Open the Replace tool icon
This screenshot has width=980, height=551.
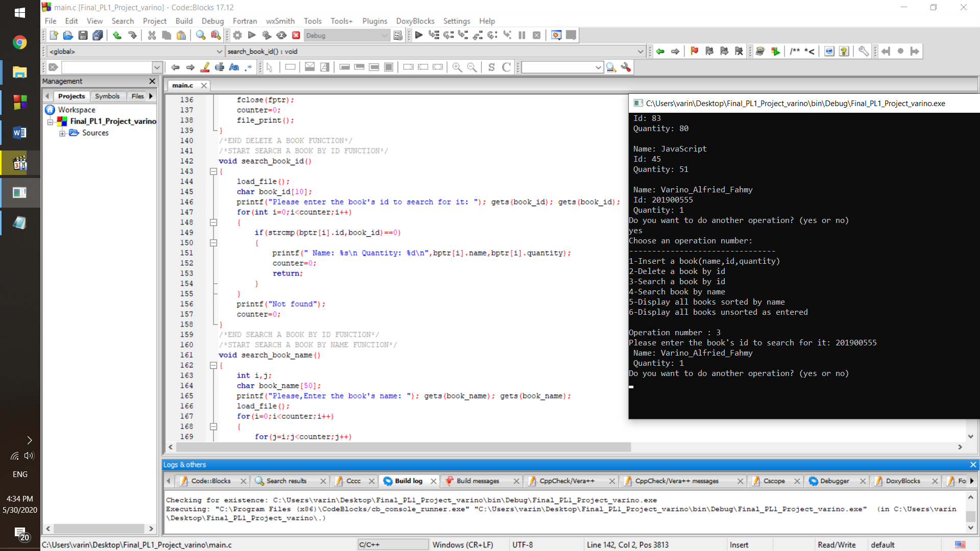pyautogui.click(x=215, y=35)
